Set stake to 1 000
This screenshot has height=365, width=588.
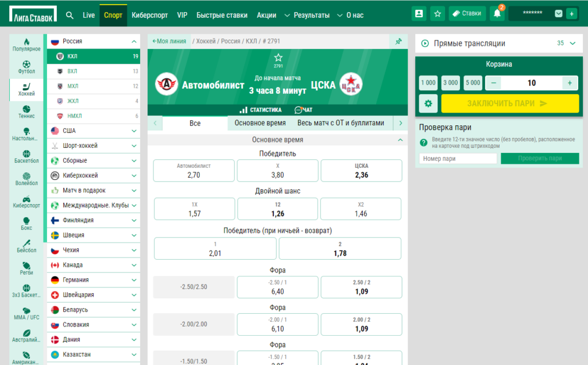[x=428, y=83]
